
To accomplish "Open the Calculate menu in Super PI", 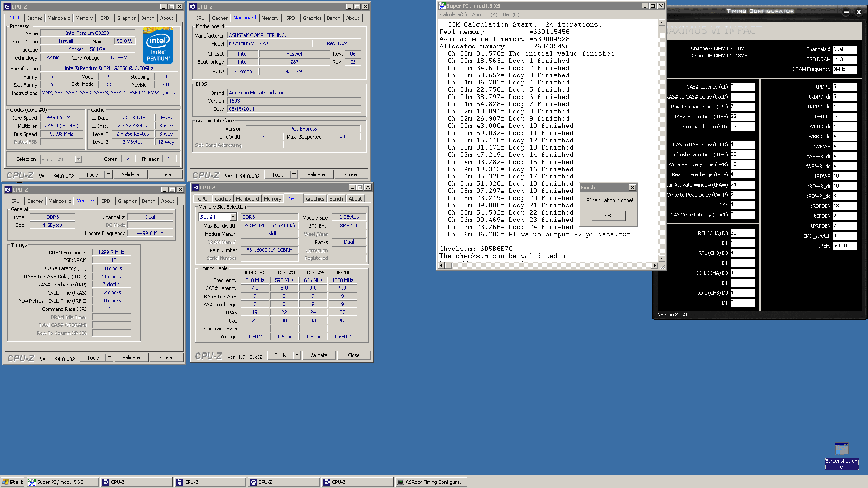I will click(453, 14).
